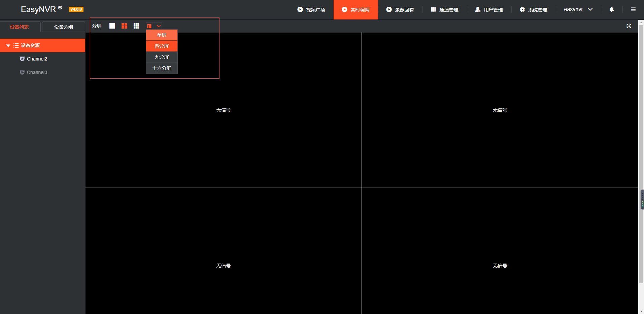
Task: Click 用户管理 person icon
Action: pyautogui.click(x=478, y=9)
